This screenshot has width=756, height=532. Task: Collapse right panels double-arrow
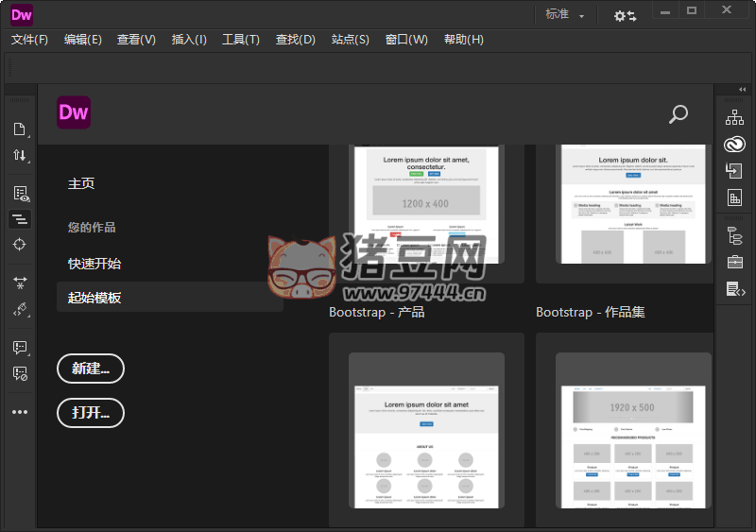pyautogui.click(x=742, y=90)
